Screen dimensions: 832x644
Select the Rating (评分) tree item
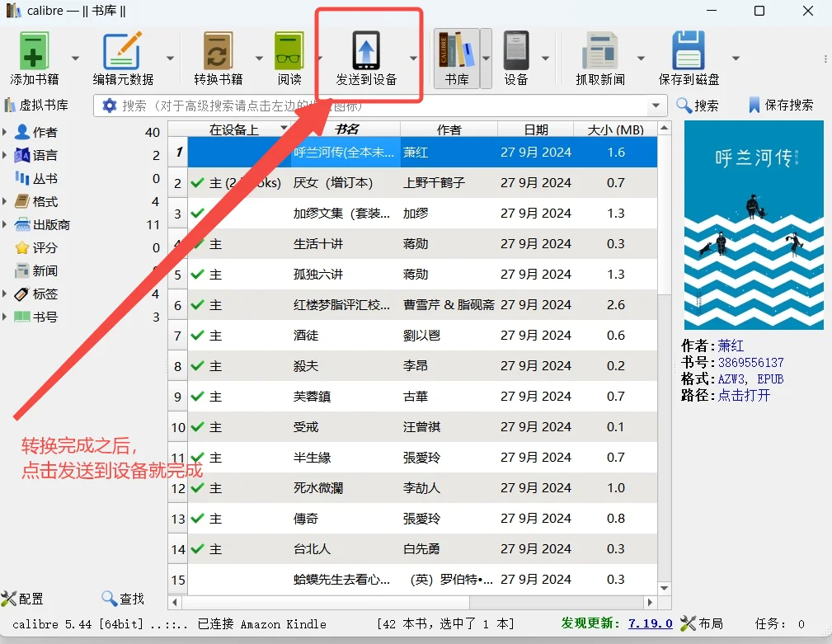[45, 247]
